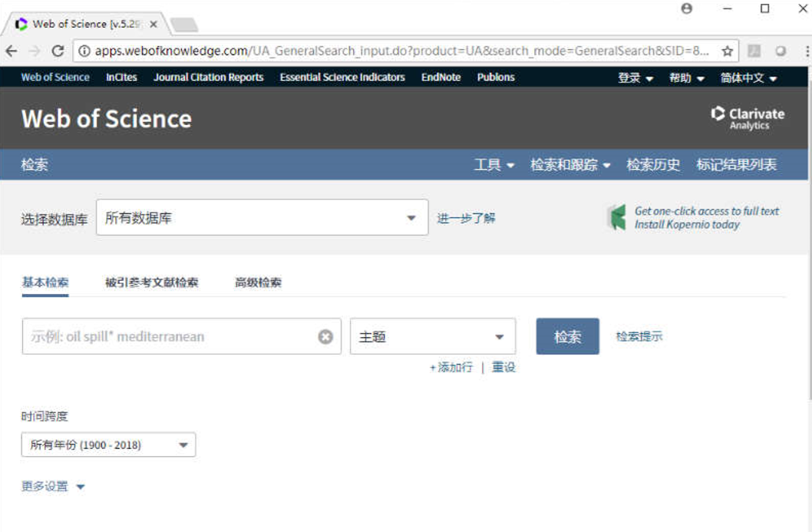Click the site information icon in address bar
812x532 pixels.
point(84,51)
